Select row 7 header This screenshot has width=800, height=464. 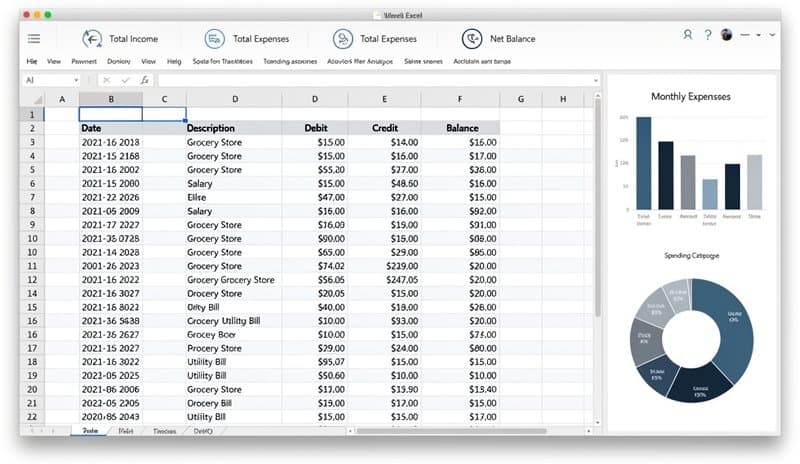pos(32,198)
